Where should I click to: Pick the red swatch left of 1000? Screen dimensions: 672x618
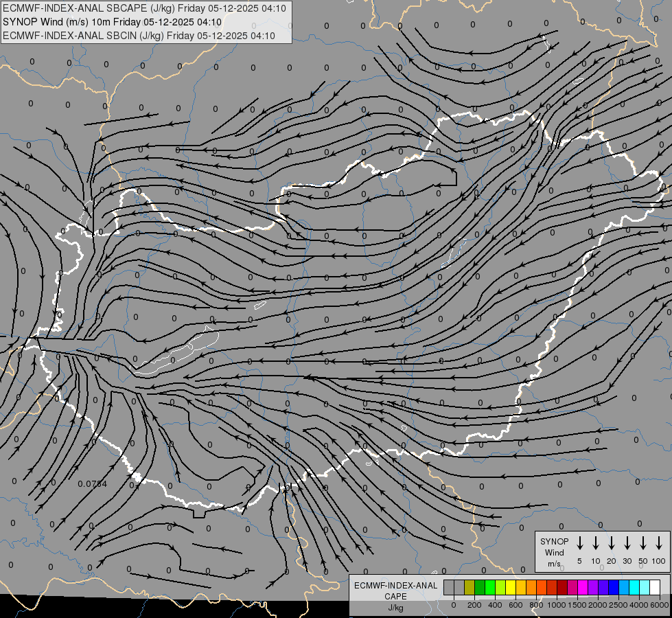point(552,588)
